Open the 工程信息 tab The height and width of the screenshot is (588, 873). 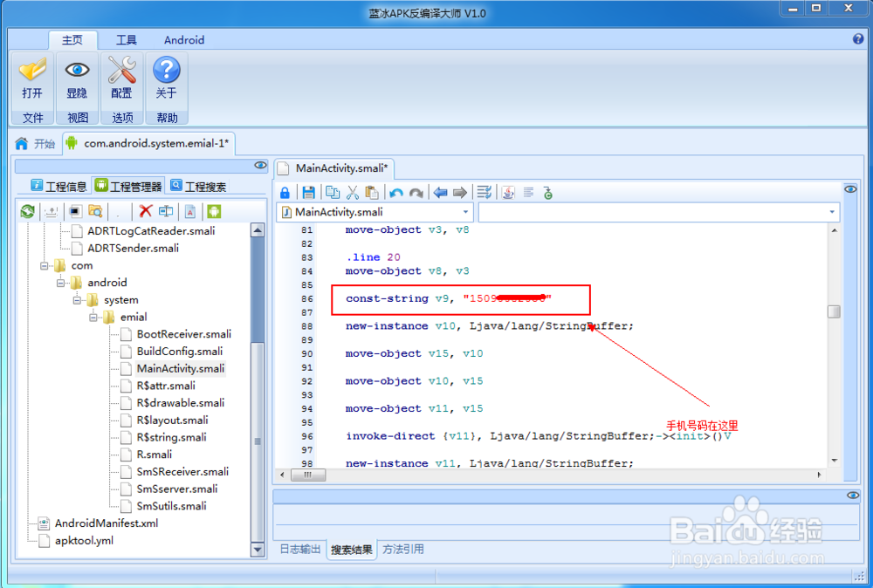point(59,187)
